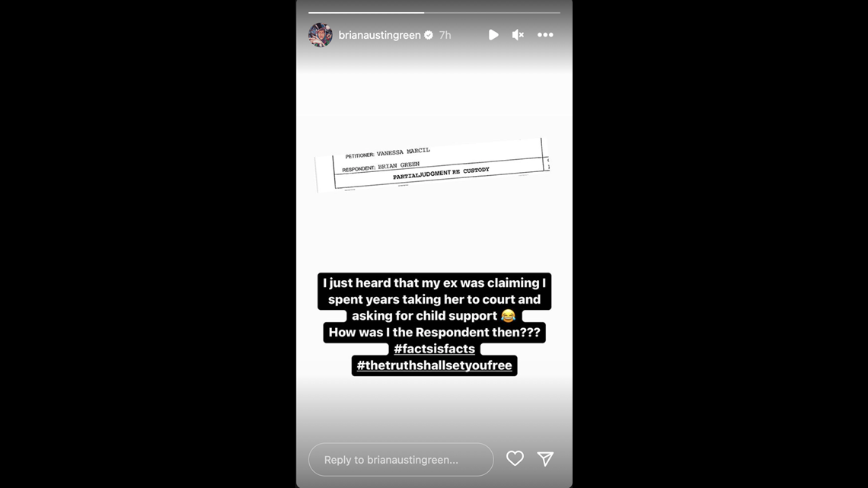Click the filled portion of story progress bar
Viewport: 868px width, 488px height.
[x=366, y=12]
